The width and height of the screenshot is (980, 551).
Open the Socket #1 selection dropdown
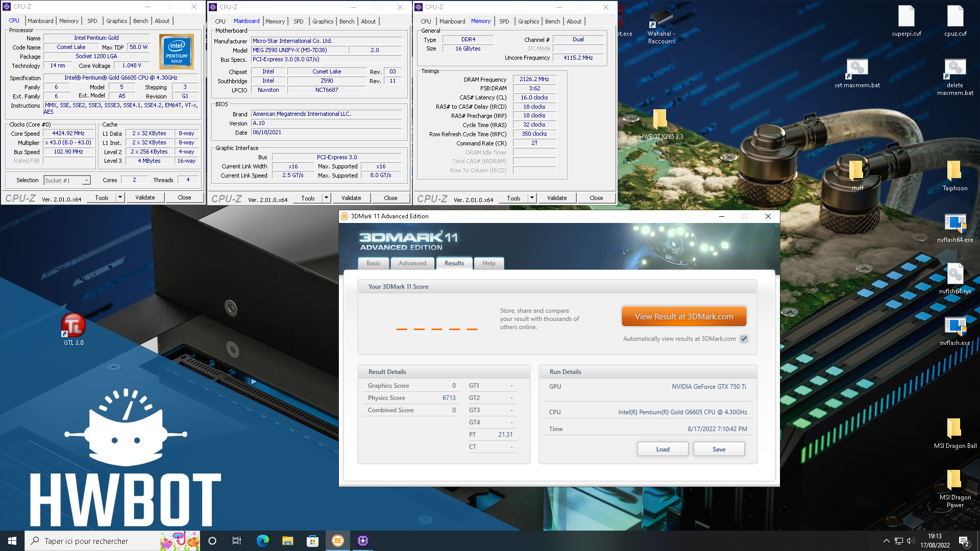pyautogui.click(x=67, y=180)
